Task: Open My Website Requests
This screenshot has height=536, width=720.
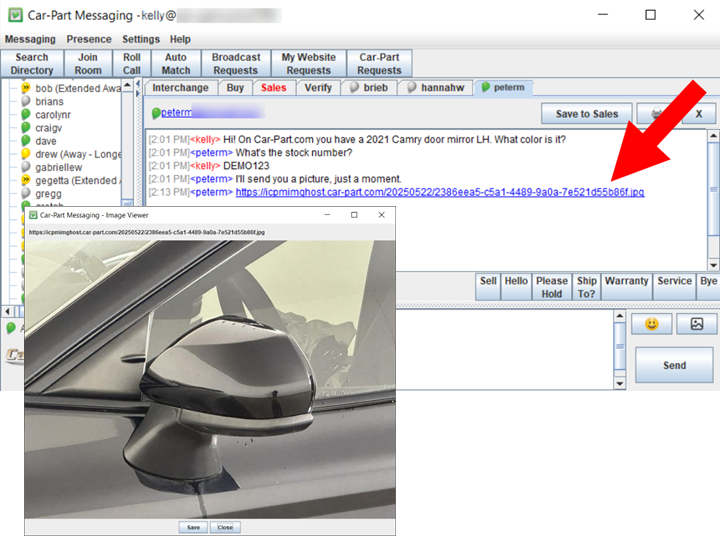Action: point(309,63)
